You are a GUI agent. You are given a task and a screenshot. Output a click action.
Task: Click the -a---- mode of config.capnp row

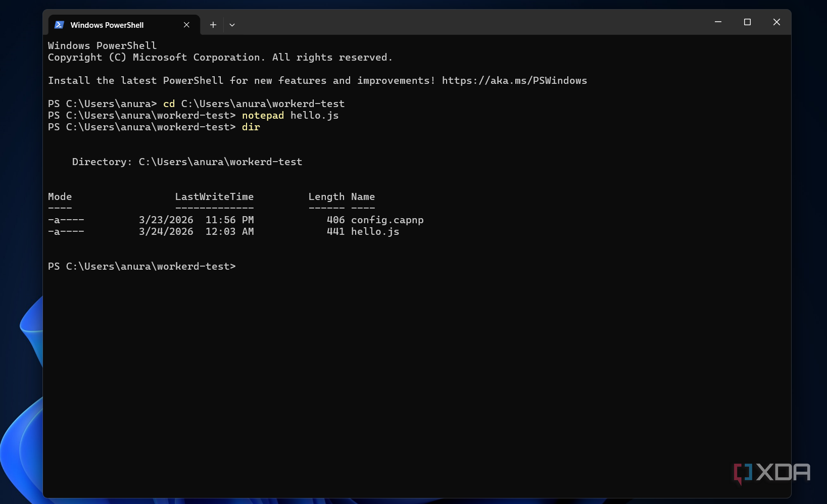tap(66, 220)
